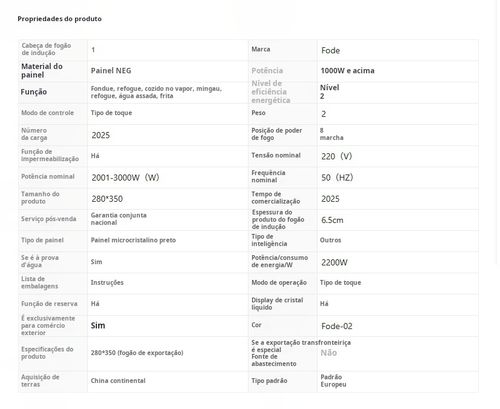
Task: Select Garantia conjunta nacional service value
Action: coord(119,219)
